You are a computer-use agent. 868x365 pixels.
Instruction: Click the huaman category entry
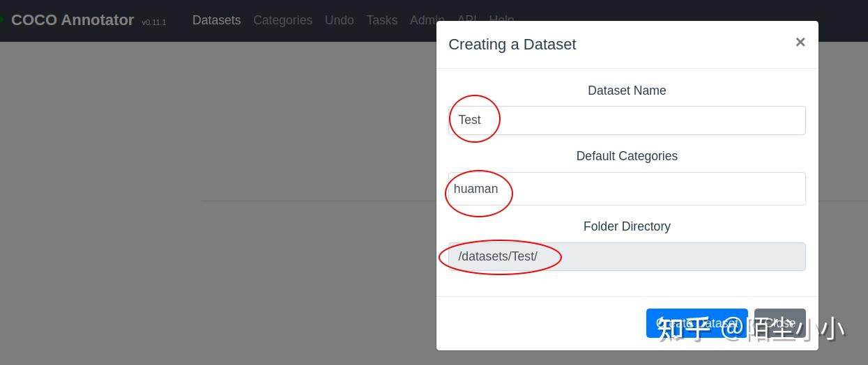tap(475, 189)
